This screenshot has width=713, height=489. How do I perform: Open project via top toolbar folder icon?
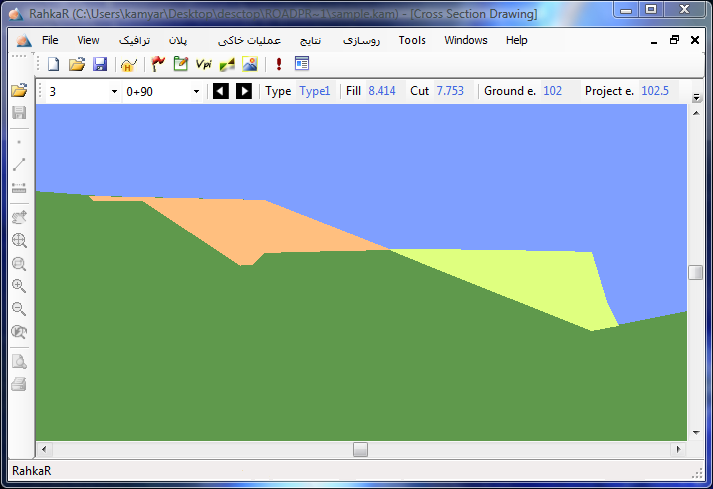pos(77,64)
